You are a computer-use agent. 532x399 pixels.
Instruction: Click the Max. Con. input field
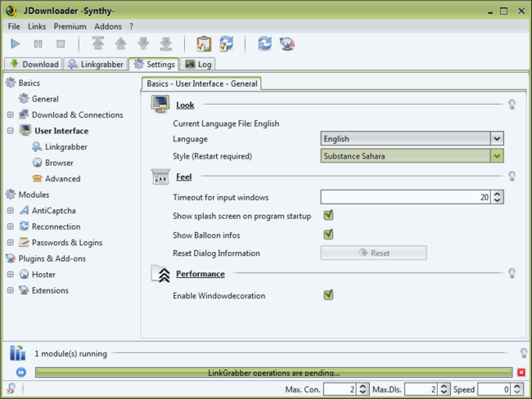tap(340, 389)
